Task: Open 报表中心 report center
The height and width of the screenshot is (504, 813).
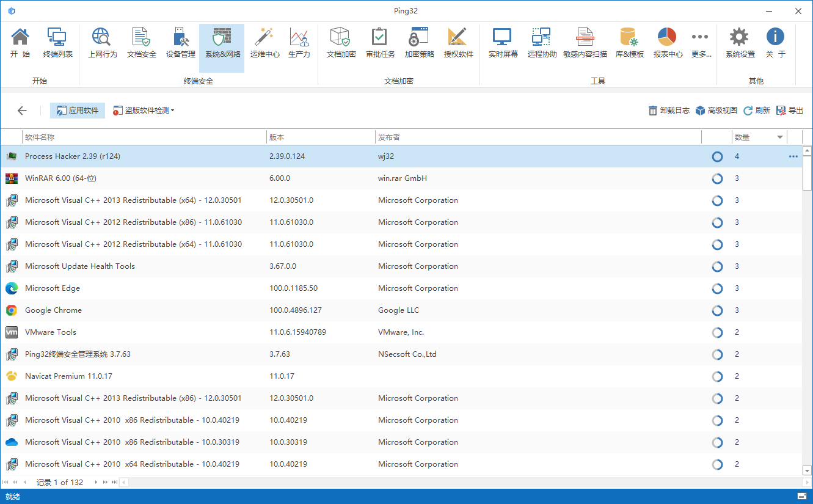Action: coord(668,43)
